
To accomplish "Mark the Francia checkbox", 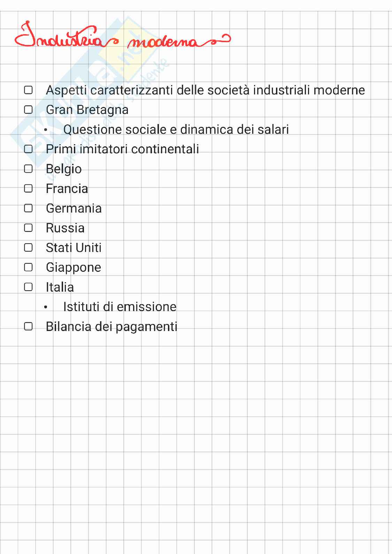I will [x=28, y=188].
